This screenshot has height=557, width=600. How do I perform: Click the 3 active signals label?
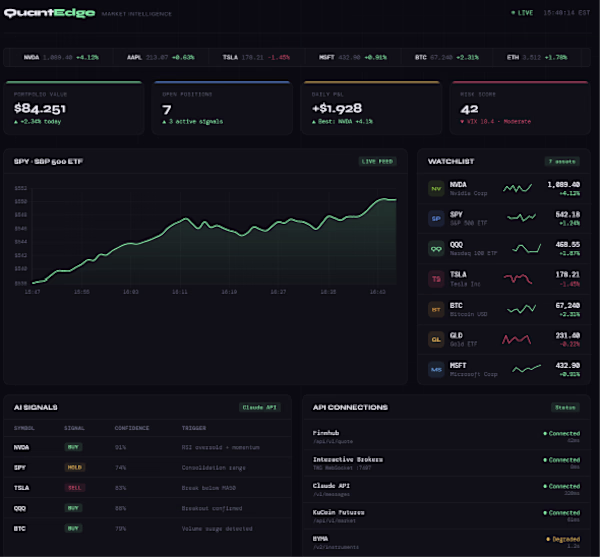pos(192,122)
